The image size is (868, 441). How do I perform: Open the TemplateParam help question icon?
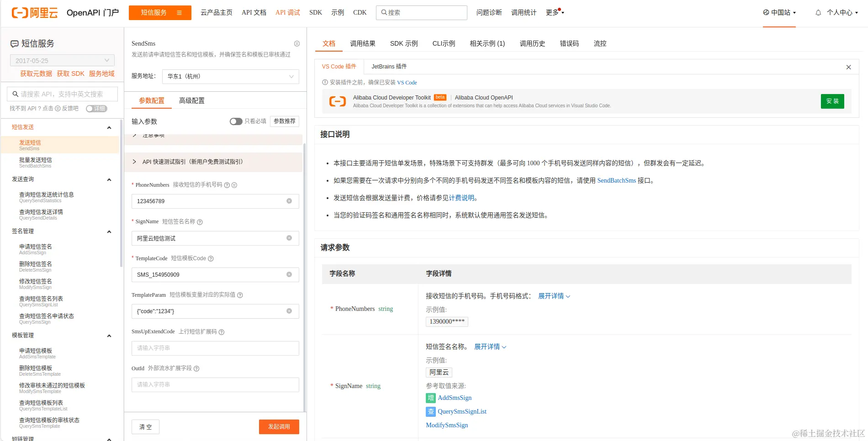click(x=240, y=295)
